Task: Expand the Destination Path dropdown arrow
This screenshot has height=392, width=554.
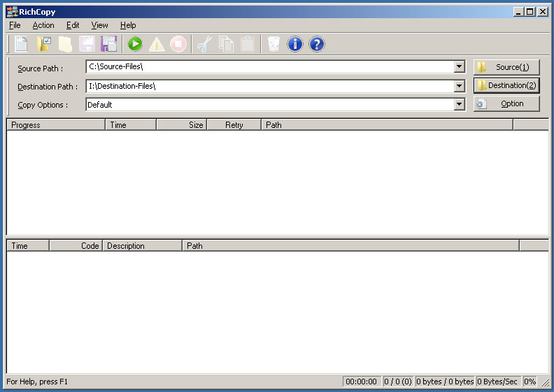Action: click(459, 85)
